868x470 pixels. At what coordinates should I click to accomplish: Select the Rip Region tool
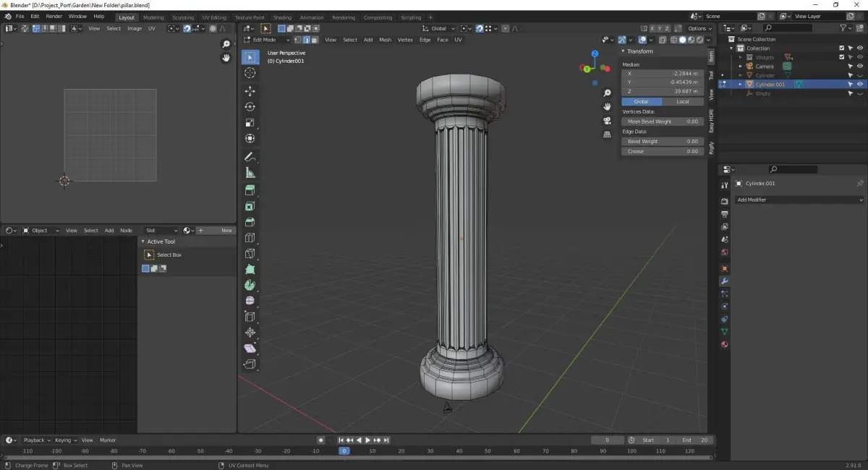pos(250,364)
